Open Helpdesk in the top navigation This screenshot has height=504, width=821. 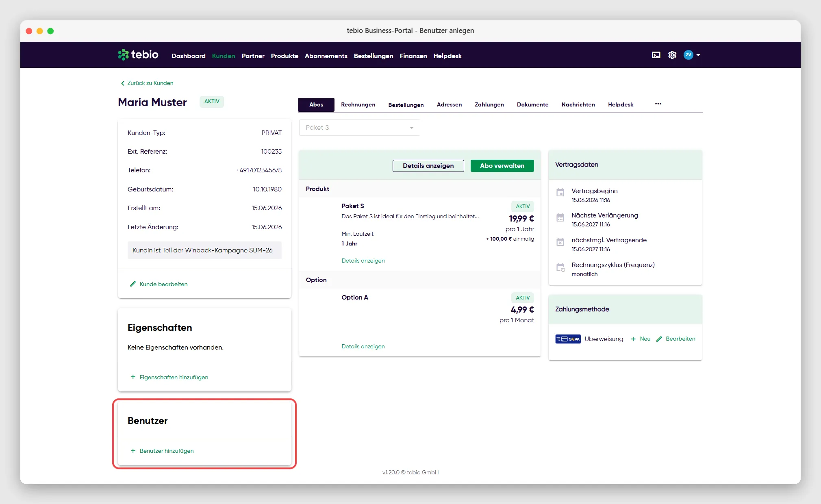pyautogui.click(x=447, y=56)
